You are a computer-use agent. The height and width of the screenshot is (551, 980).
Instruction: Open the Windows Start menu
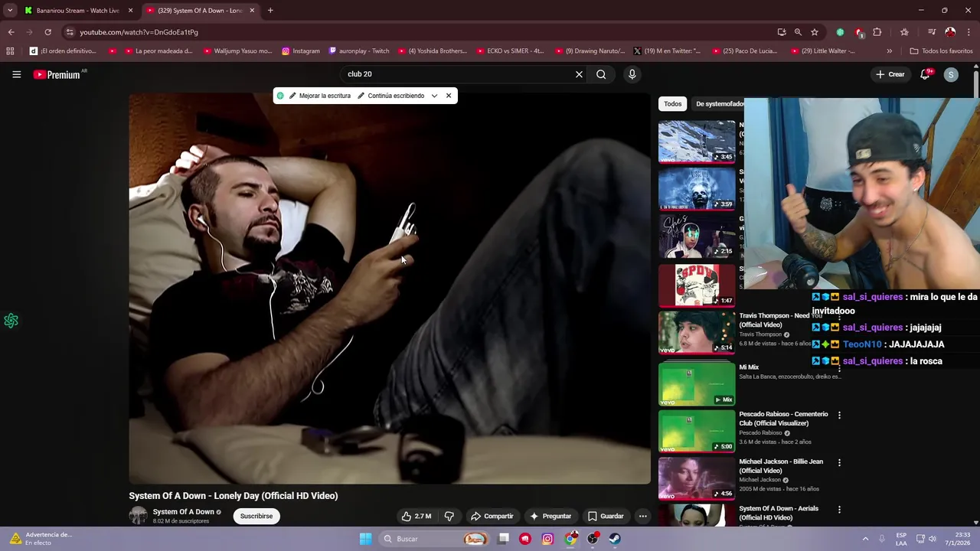coord(365,539)
